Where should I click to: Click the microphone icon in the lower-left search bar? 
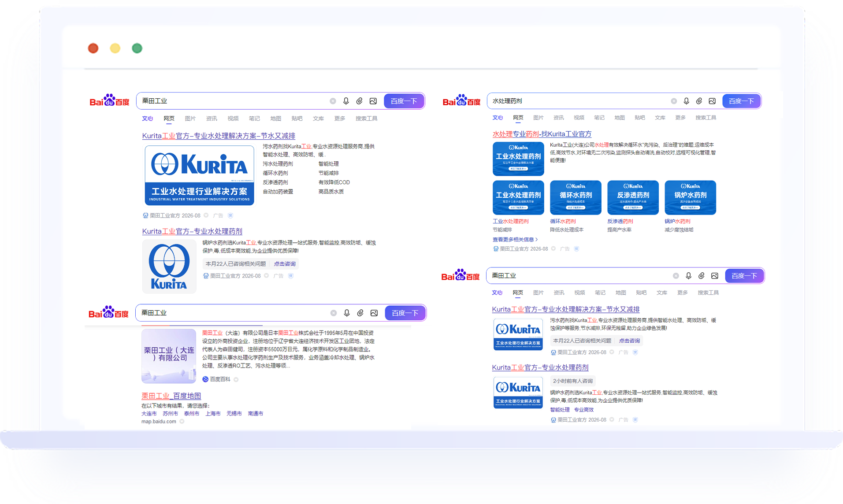pos(347,313)
